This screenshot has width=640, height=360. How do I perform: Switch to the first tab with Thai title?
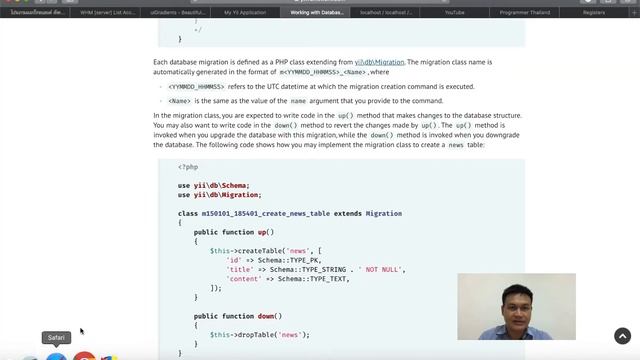[37, 12]
